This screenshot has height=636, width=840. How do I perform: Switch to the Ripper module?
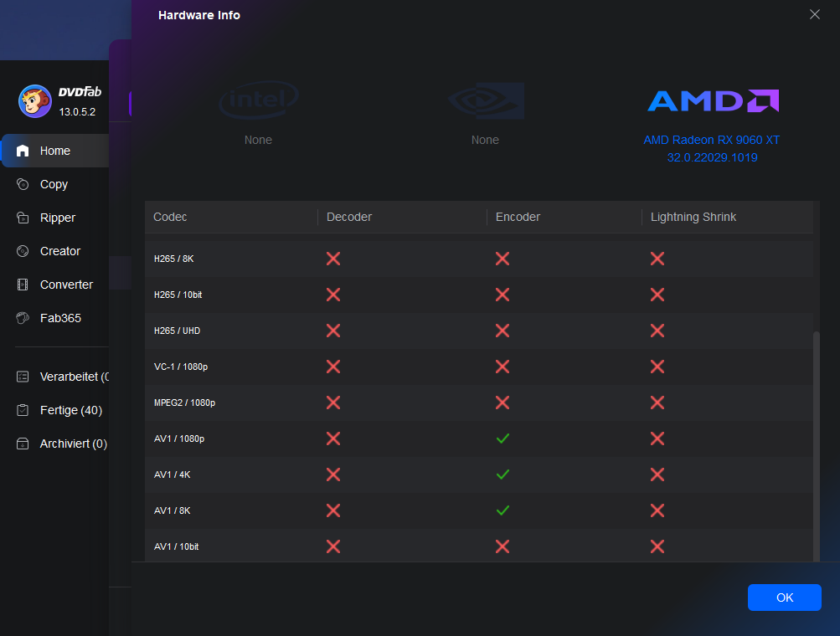56,218
